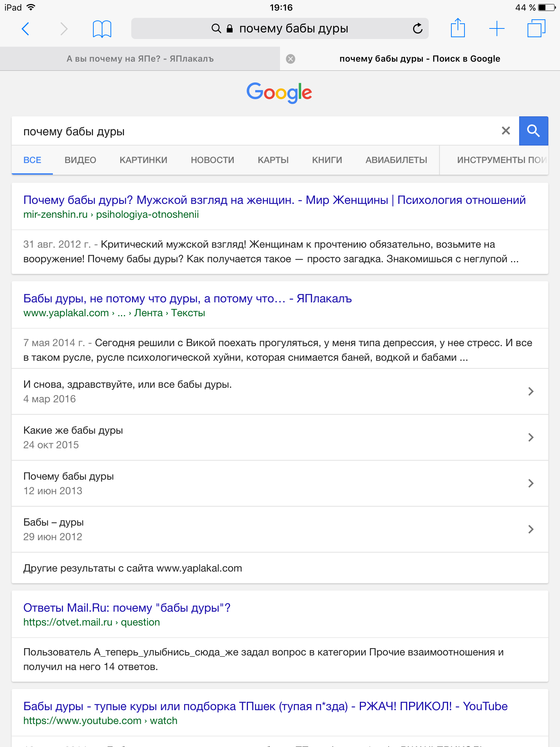Open the ИНСТРУМЕНТЫ ПОИСКА options
Screen dimensions: 560x747
point(502,160)
